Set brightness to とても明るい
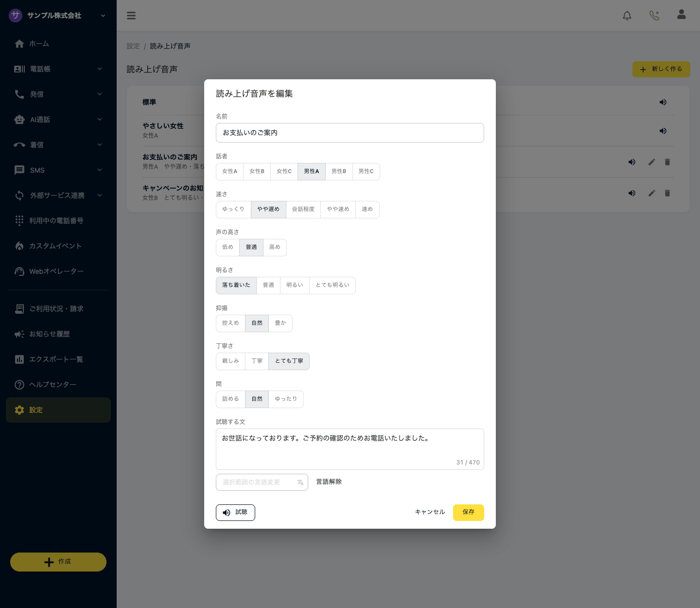700x608 pixels. click(x=332, y=286)
